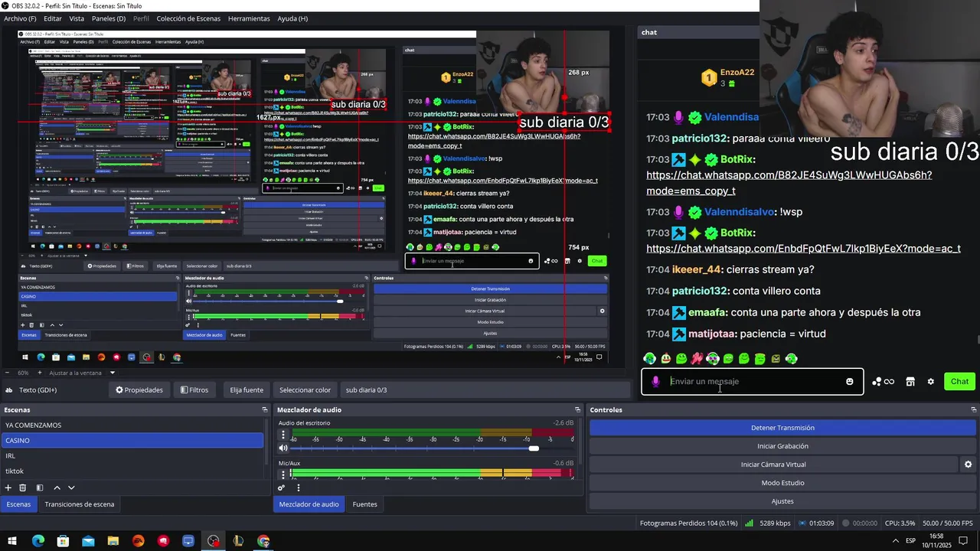Open Chrome from taskbar
The width and height of the screenshot is (980, 551).
click(263, 541)
